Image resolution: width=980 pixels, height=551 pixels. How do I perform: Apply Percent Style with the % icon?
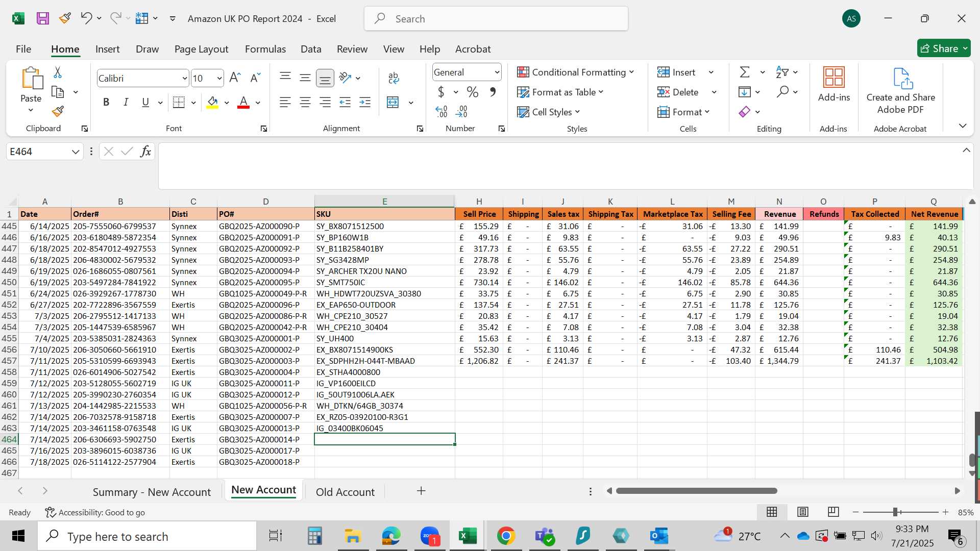point(473,92)
